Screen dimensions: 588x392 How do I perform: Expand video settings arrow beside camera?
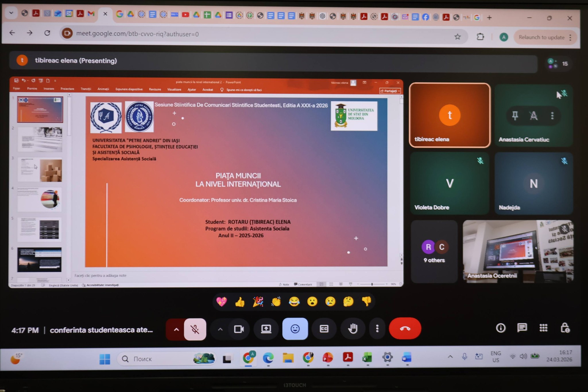tap(220, 329)
